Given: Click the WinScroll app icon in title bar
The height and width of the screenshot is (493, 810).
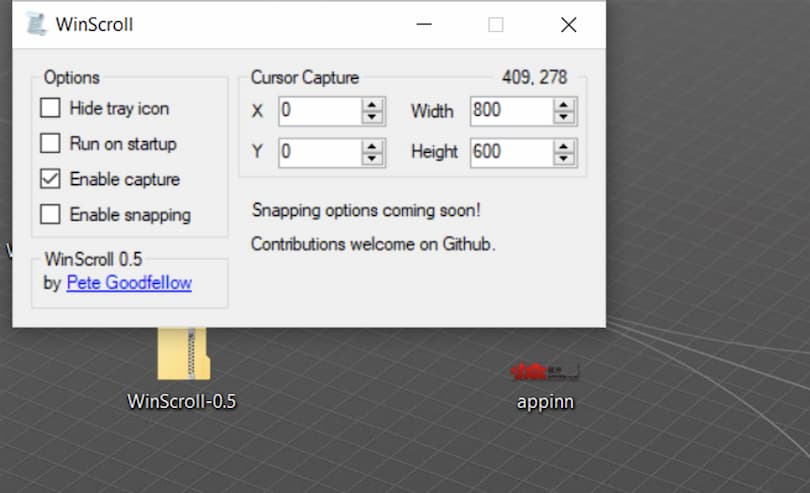Looking at the screenshot, I should tap(36, 24).
